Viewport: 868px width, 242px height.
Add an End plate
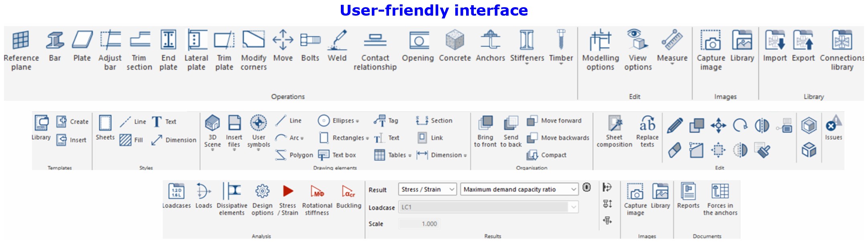tap(168, 50)
